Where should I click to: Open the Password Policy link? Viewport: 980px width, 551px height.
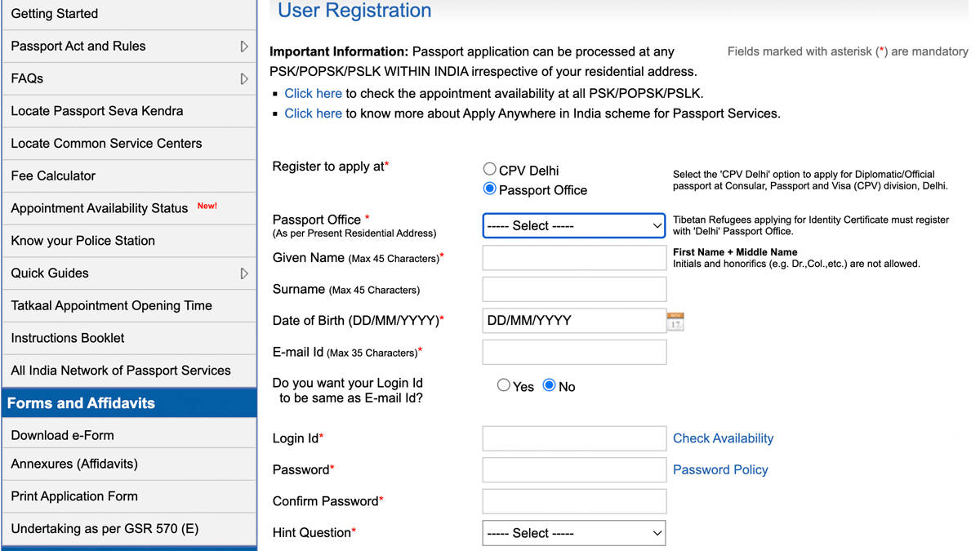(720, 469)
